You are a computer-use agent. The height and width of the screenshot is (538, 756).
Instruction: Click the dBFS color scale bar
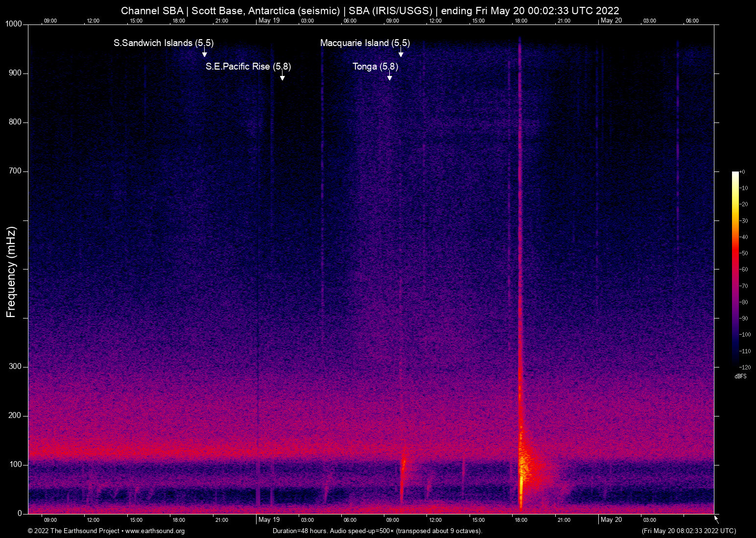click(735, 269)
